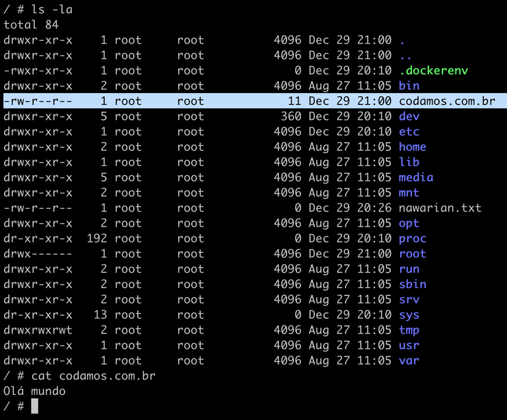Click the sbin directory name
The height and width of the screenshot is (420, 507).
coord(412,284)
